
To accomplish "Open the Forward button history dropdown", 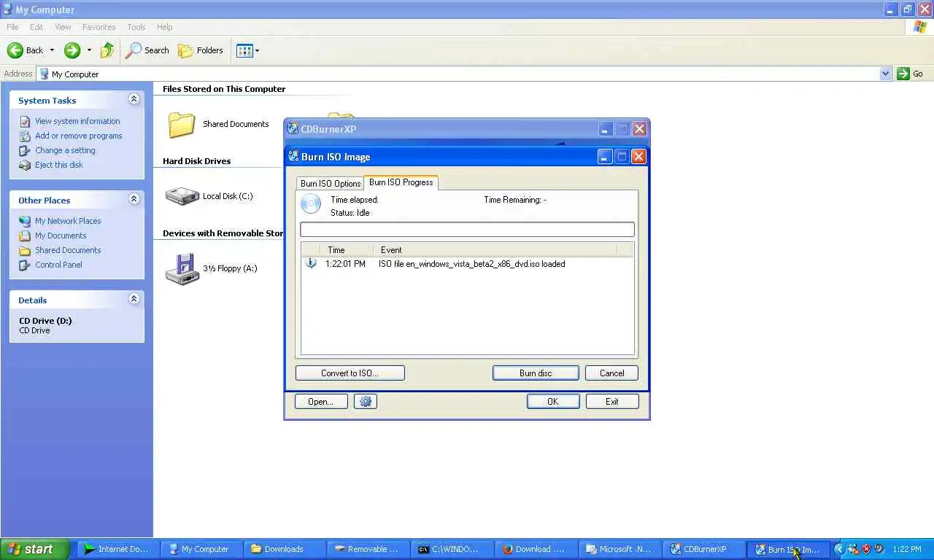I will (x=89, y=50).
